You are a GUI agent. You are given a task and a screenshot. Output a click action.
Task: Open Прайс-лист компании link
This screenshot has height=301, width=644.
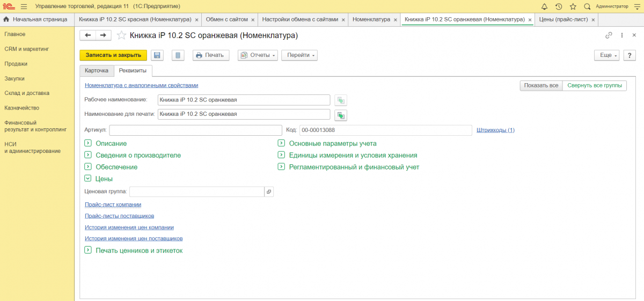tap(113, 204)
